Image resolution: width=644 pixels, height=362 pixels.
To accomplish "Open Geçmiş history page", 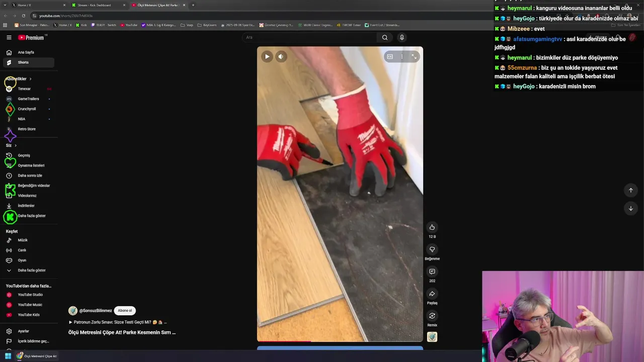I will tap(28, 155).
